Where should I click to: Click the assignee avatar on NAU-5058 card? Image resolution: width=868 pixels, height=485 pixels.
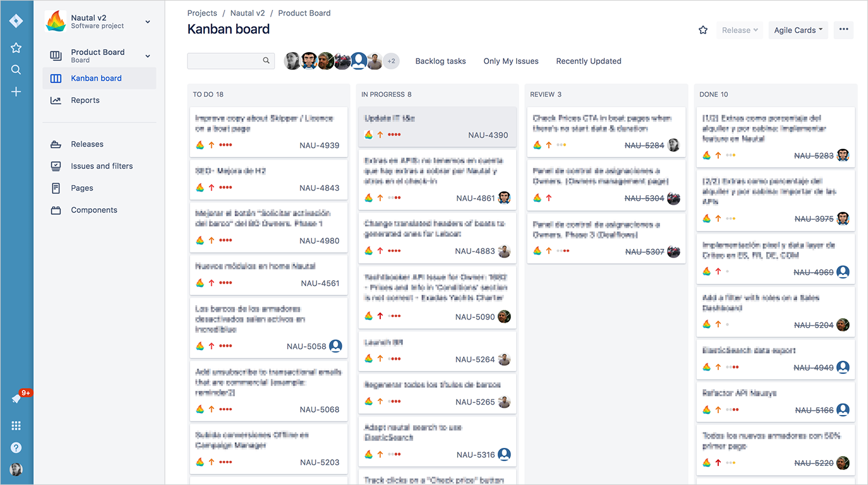click(x=336, y=346)
